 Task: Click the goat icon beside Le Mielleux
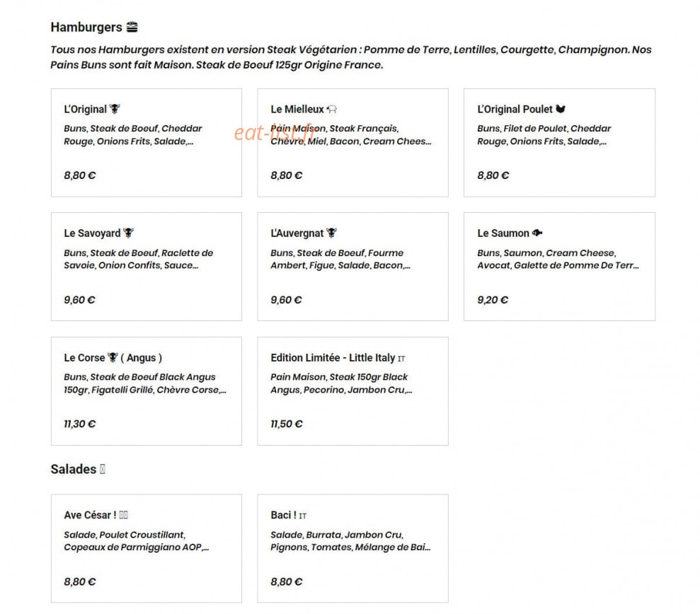(x=332, y=109)
